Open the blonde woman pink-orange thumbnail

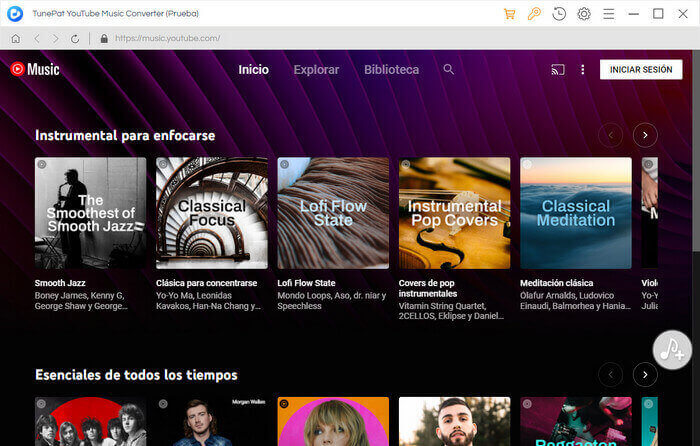(333, 421)
